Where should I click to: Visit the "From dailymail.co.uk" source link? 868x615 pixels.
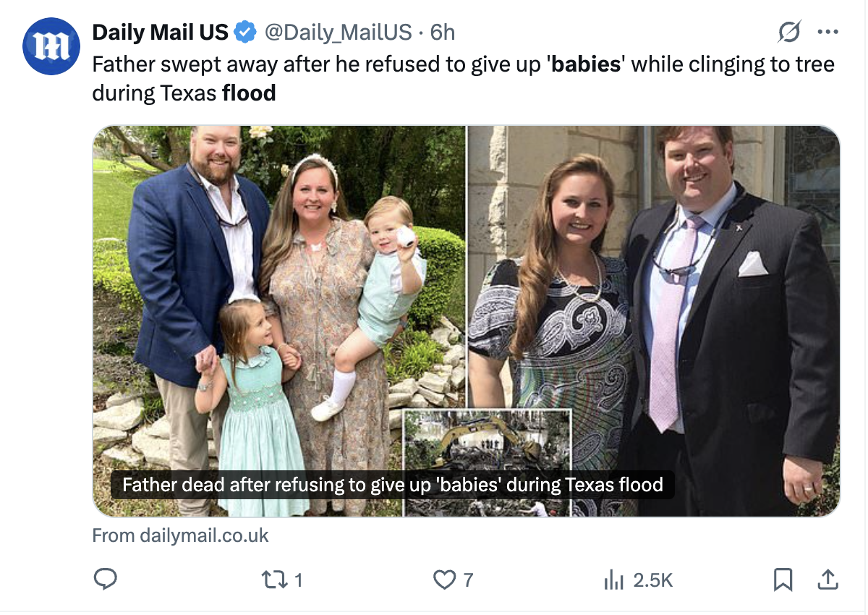(x=180, y=535)
